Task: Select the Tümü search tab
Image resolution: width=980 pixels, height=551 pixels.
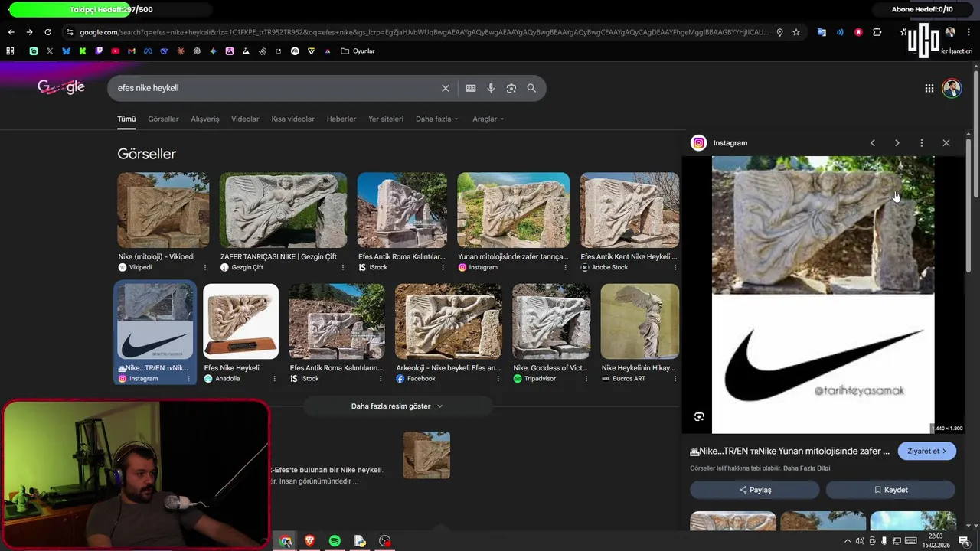Action: click(x=126, y=119)
